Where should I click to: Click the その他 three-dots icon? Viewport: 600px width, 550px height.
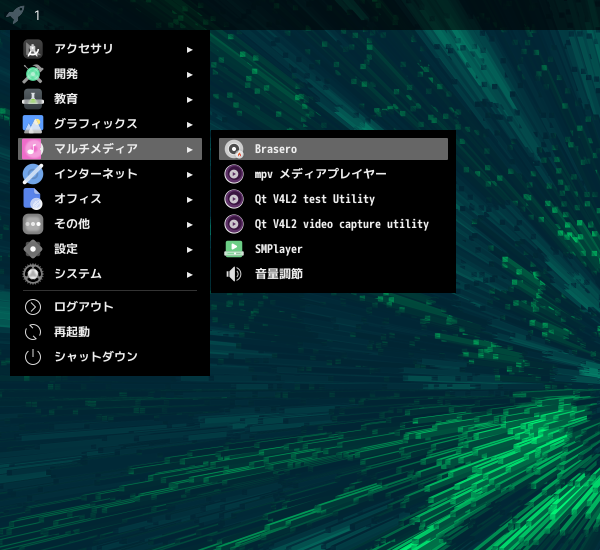[x=33, y=224]
